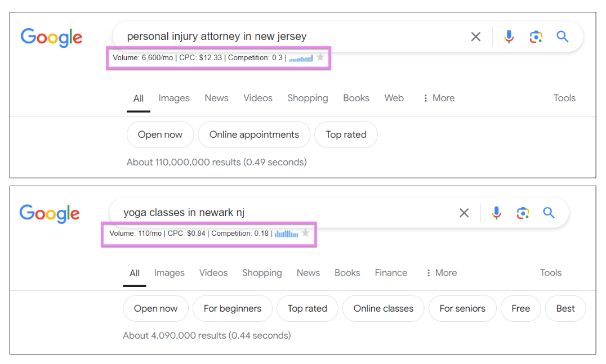This screenshot has width=606, height=364.
Task: Click Google logo beside personal injury attorney search
Action: coord(52,38)
